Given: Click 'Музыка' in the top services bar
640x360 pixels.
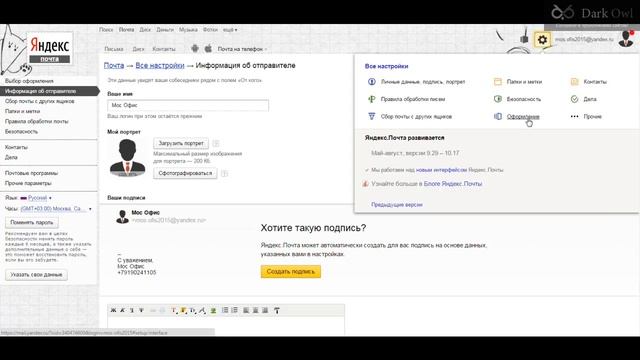Looking at the screenshot, I should point(188,30).
